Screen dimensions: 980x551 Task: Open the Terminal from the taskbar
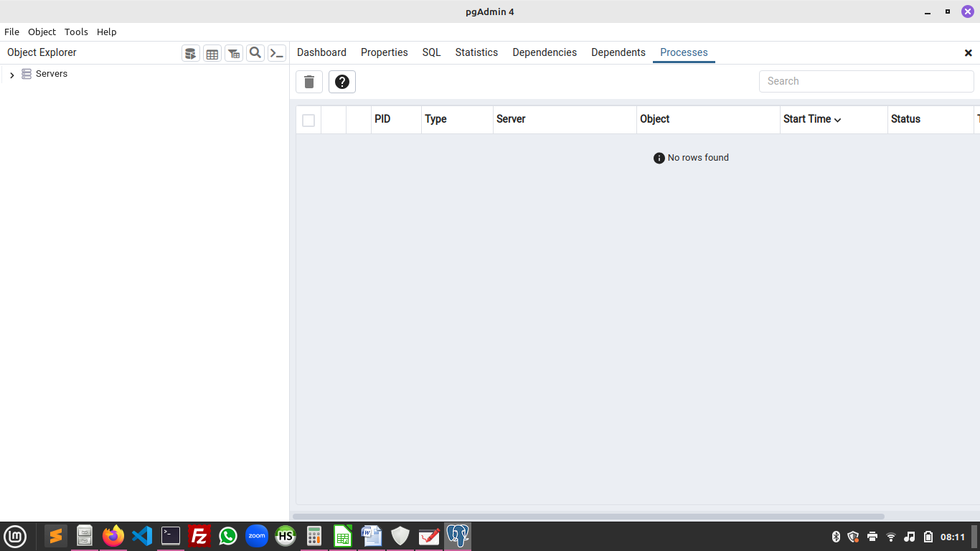click(171, 536)
